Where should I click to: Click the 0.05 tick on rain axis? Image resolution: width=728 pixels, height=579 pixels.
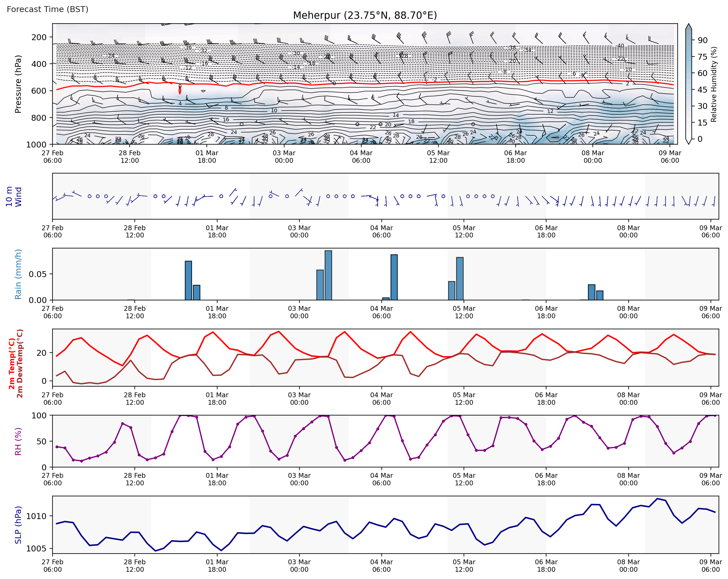click(37, 274)
